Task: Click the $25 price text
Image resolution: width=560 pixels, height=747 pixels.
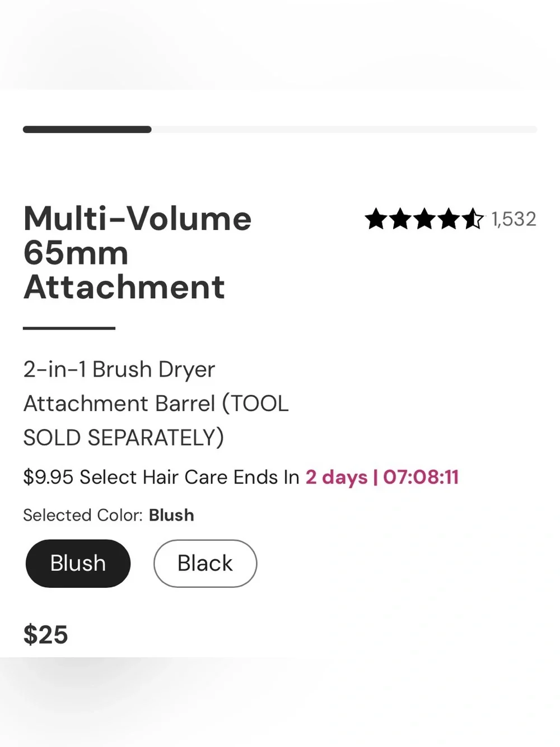Action: click(x=45, y=635)
